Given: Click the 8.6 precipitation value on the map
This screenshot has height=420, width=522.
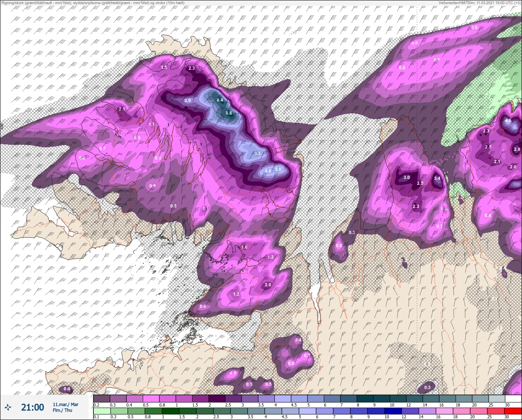Looking at the screenshot, I should (229, 113).
